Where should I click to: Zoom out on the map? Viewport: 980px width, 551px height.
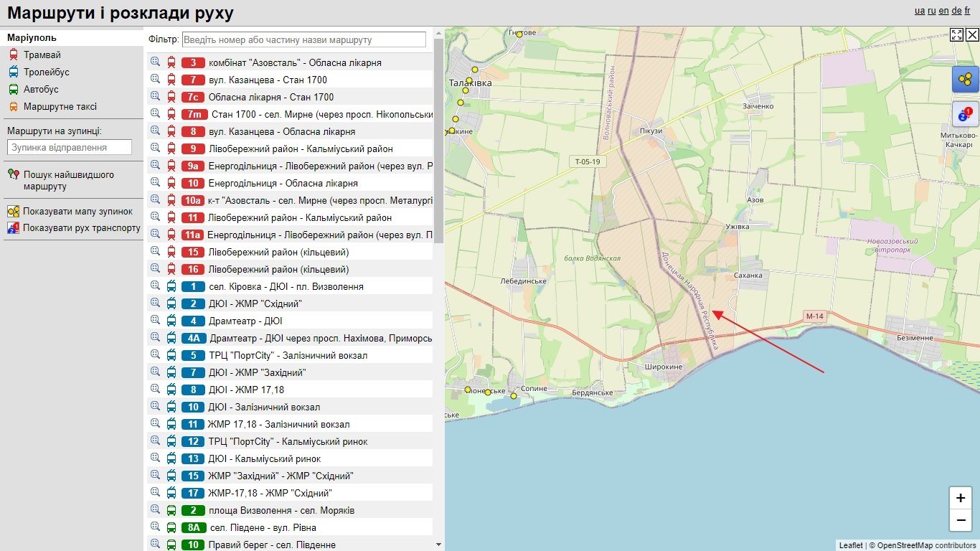coord(961,520)
